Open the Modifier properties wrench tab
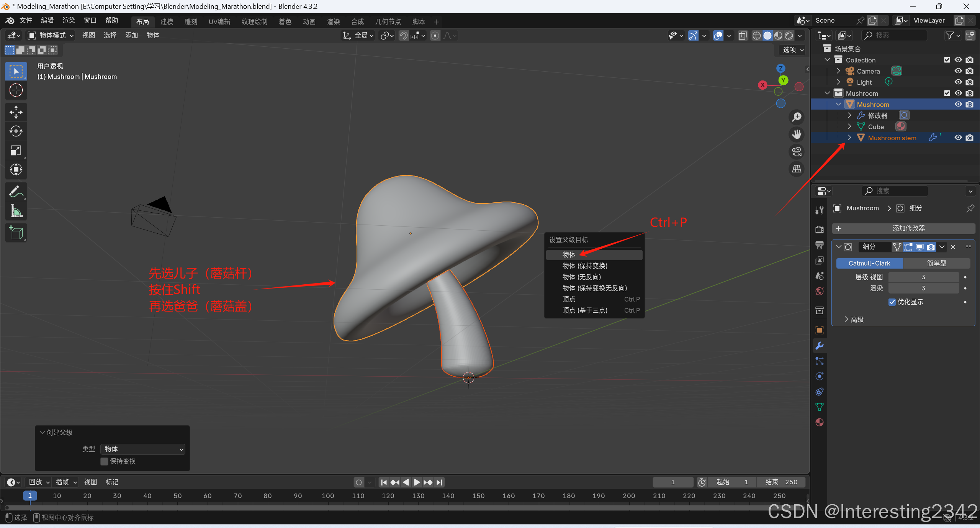Image resolution: width=980 pixels, height=528 pixels. [819, 346]
